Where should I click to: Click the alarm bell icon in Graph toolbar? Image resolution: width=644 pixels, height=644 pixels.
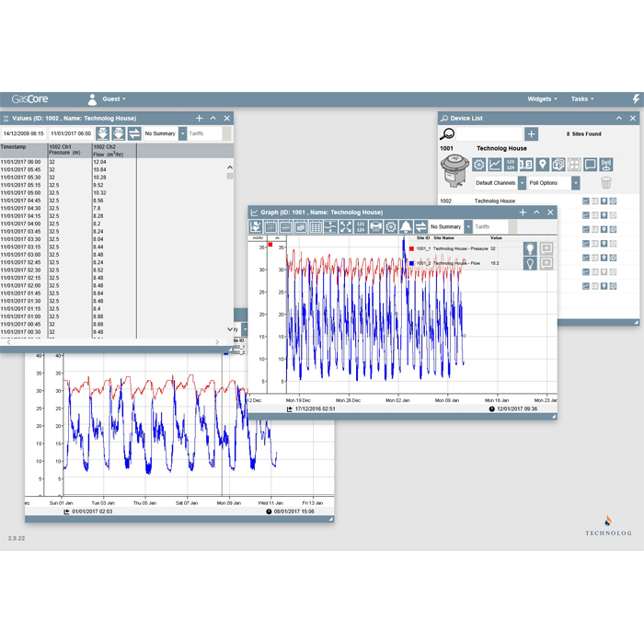[x=406, y=226]
